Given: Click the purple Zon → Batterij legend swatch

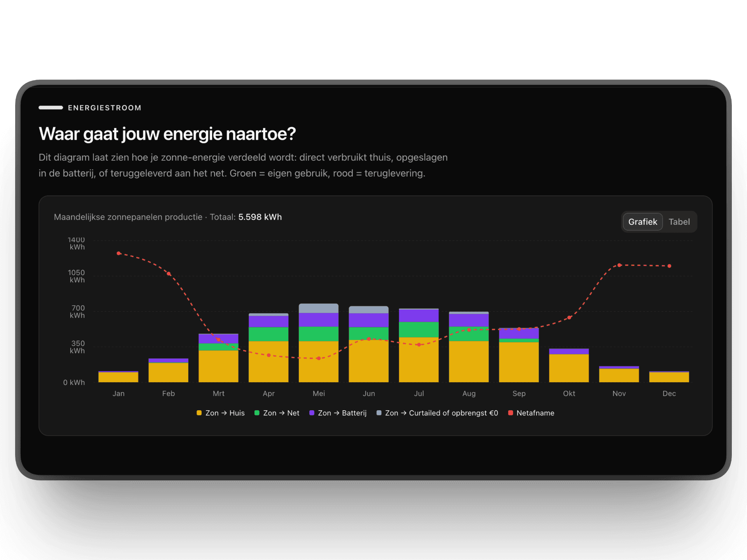Looking at the screenshot, I should click(312, 413).
